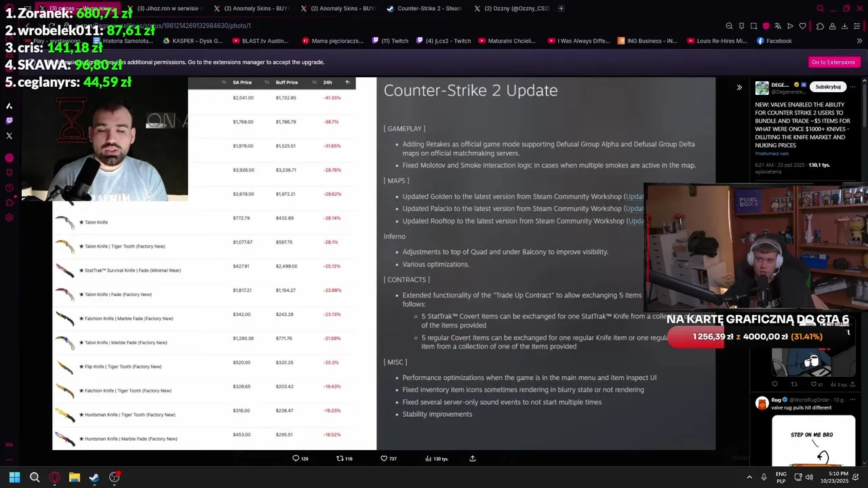Open the Easy Setup menu icon
868x488 pixels.
(x=858, y=26)
